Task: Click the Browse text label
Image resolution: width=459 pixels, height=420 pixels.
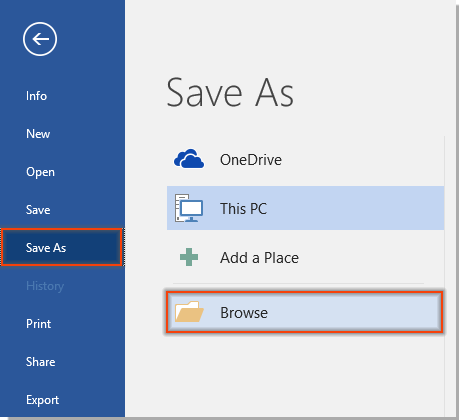Action: (x=244, y=313)
